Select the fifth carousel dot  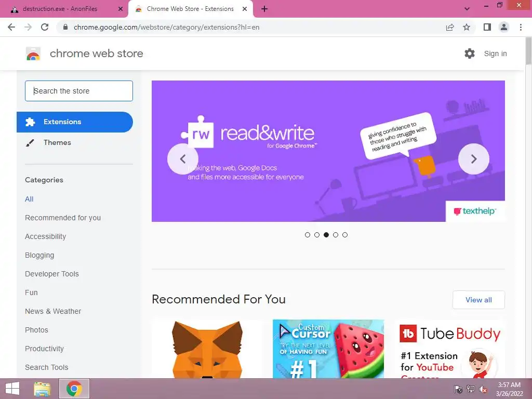coord(345,235)
